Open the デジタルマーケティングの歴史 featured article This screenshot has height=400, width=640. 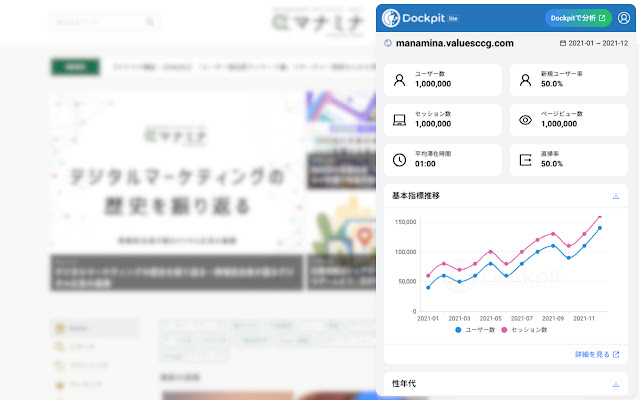[x=176, y=191]
